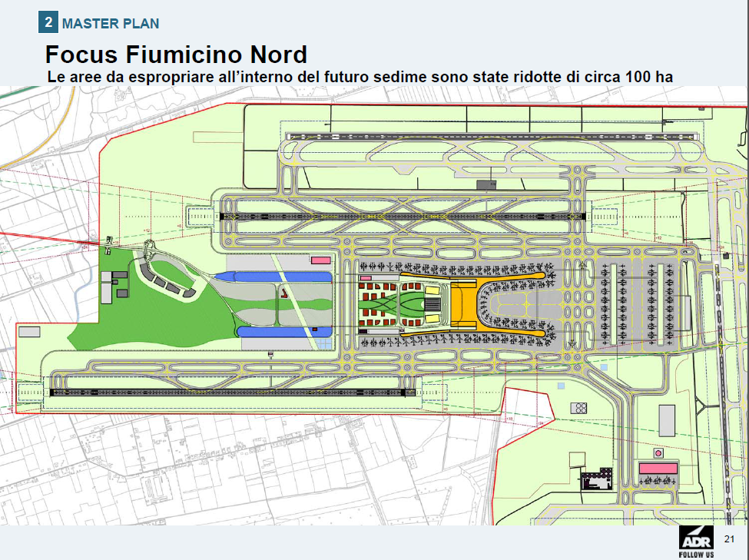The image size is (749, 560).
Task: Click the Focus Fiumicino Nord title
Action: [x=176, y=55]
